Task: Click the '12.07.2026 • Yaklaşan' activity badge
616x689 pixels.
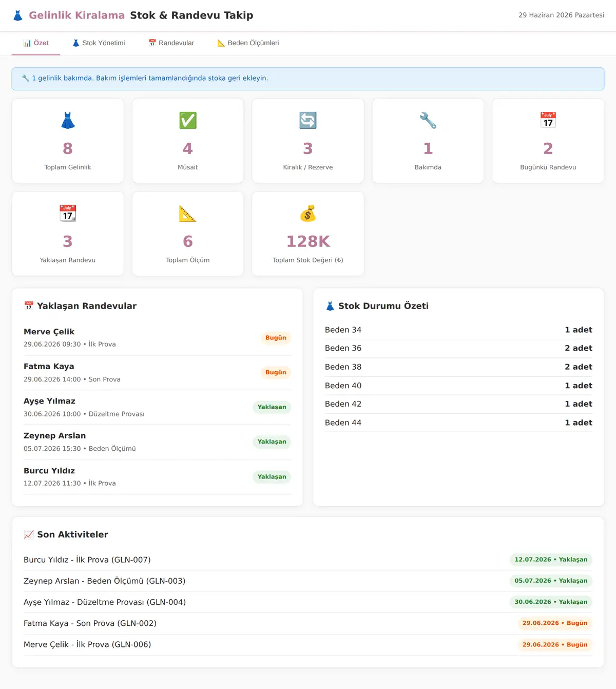Action: pyautogui.click(x=551, y=560)
